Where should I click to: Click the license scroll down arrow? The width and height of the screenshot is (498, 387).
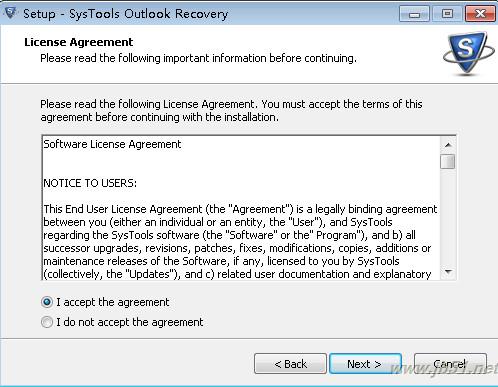click(448, 272)
